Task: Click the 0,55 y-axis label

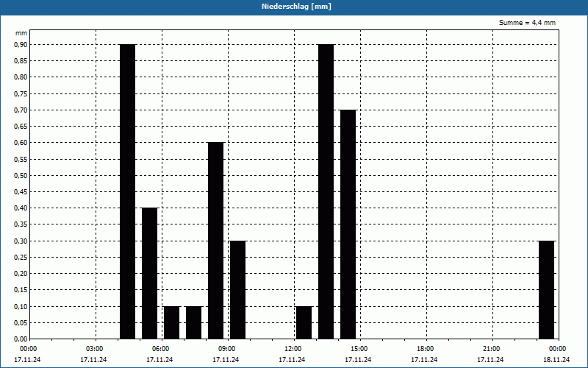Action: pos(21,159)
